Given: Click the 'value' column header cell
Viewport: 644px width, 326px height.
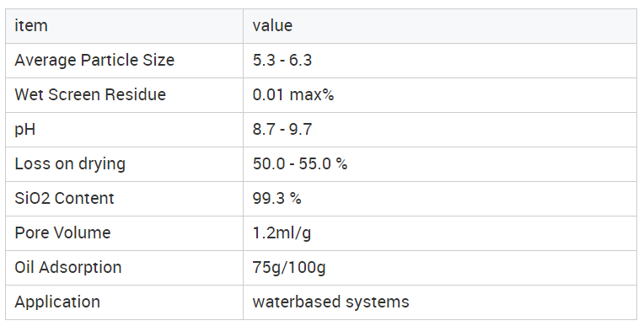Looking at the screenshot, I should tap(440, 26).
